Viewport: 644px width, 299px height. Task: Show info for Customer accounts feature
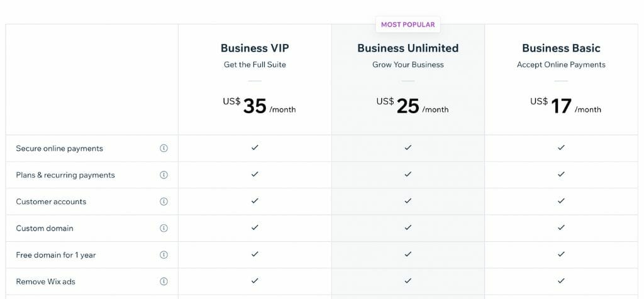coord(164,202)
